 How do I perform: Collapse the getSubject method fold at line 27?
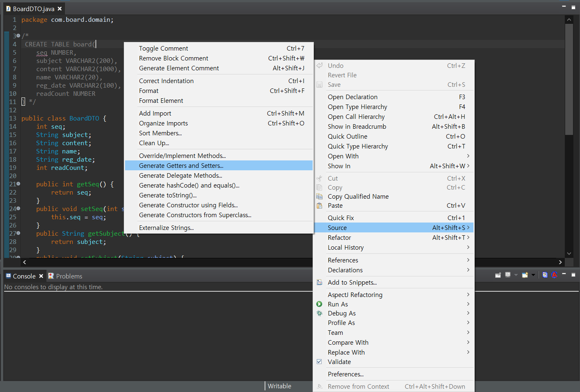coord(18,233)
